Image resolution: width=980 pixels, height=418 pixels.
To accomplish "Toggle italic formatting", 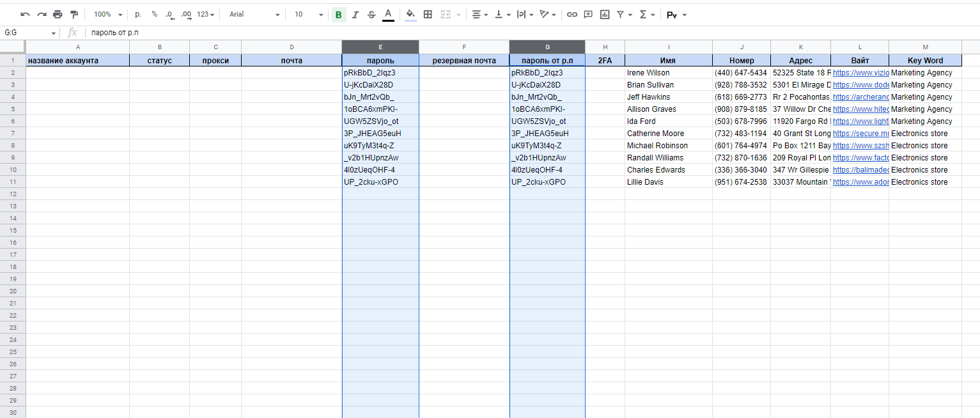I will [355, 14].
